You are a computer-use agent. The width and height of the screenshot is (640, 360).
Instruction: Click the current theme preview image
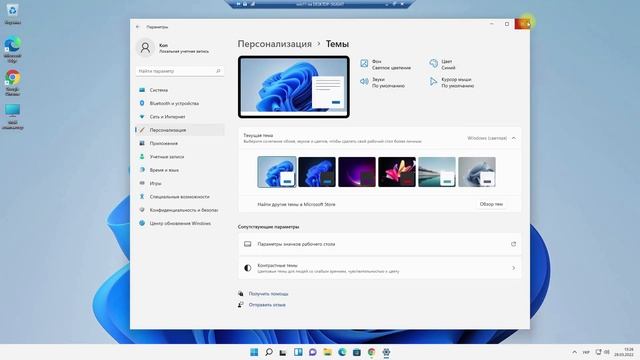click(x=293, y=87)
